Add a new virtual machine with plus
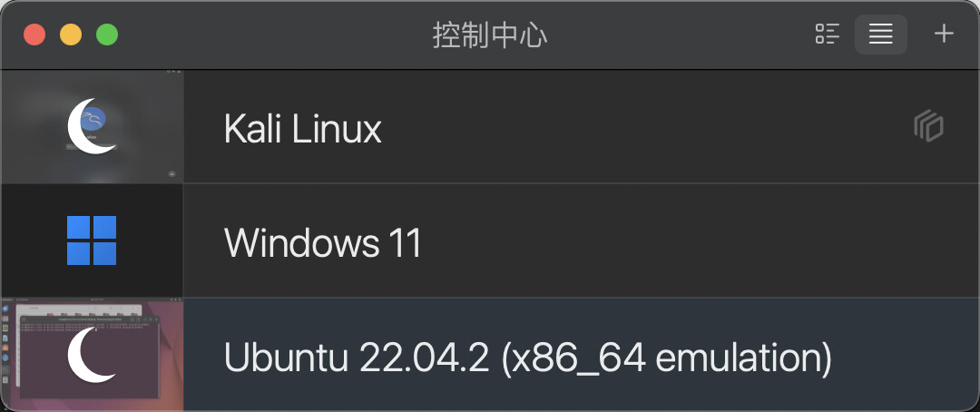Screen dimensions: 980x412 pos(943,34)
